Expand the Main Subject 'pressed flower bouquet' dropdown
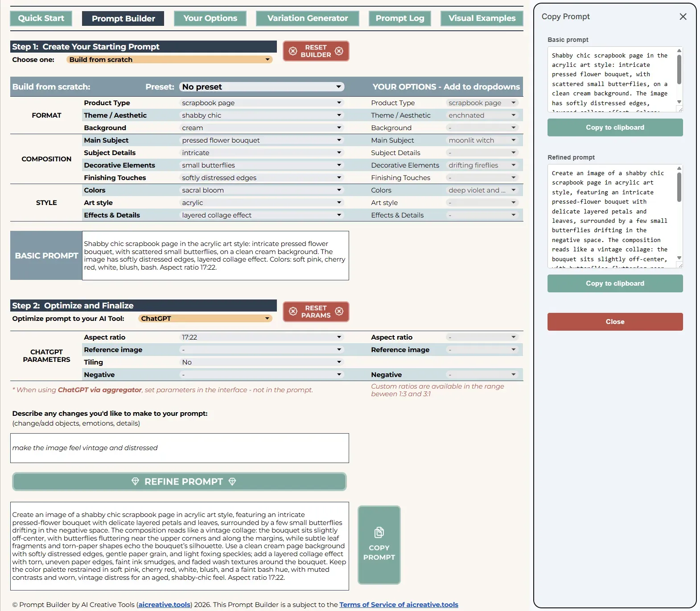The image size is (700, 611). click(x=262, y=140)
